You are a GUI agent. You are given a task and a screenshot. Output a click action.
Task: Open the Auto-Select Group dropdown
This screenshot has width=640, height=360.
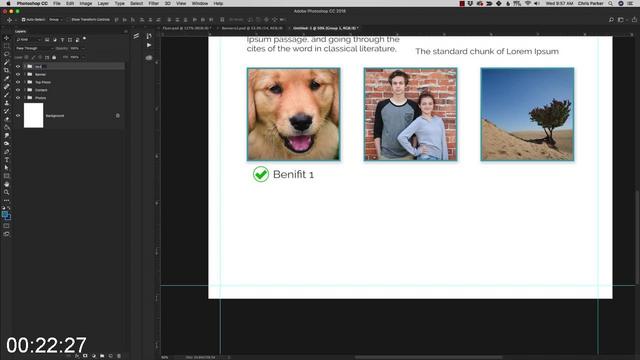pyautogui.click(x=55, y=20)
